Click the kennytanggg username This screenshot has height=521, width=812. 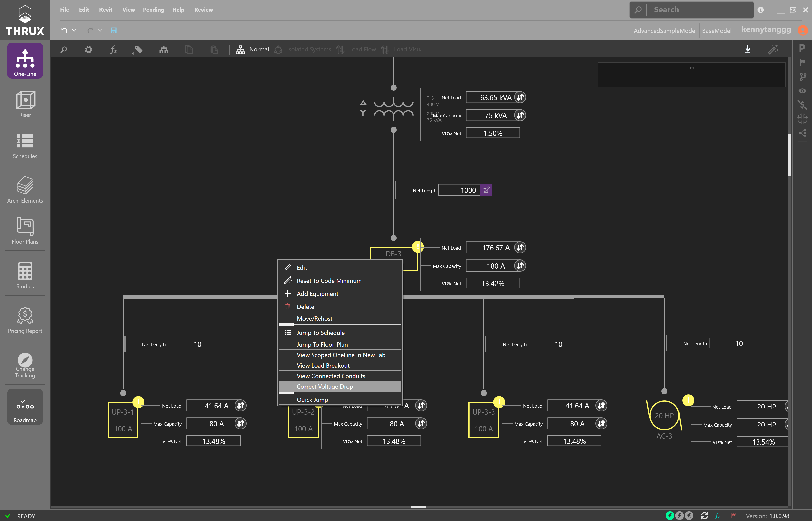[x=766, y=30]
